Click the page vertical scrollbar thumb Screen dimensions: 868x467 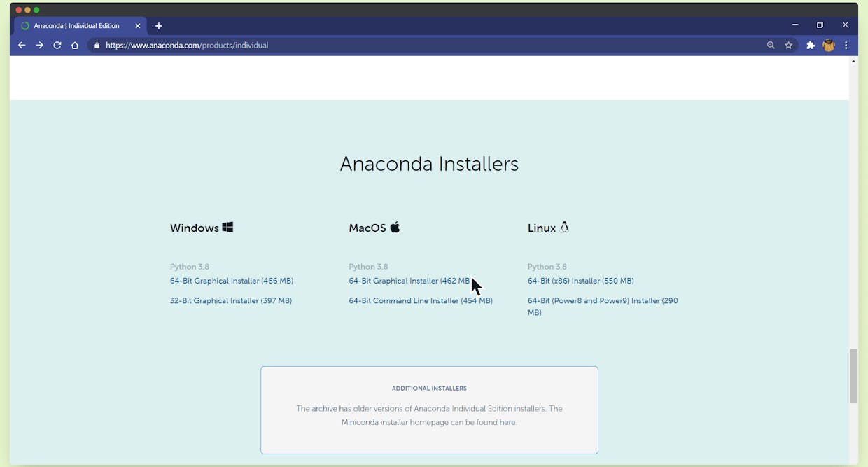coord(853,376)
